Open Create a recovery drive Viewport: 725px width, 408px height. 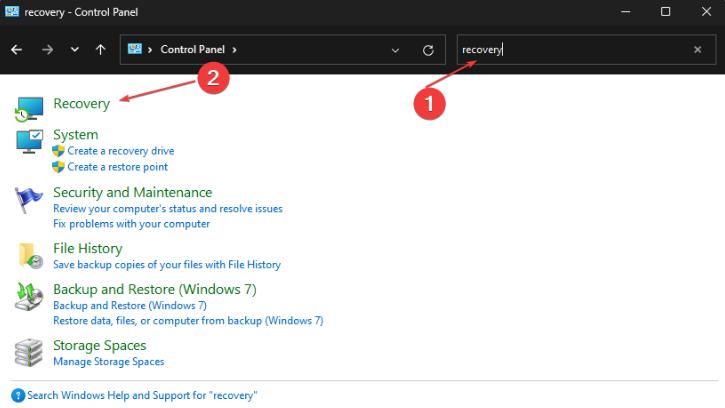click(x=121, y=151)
